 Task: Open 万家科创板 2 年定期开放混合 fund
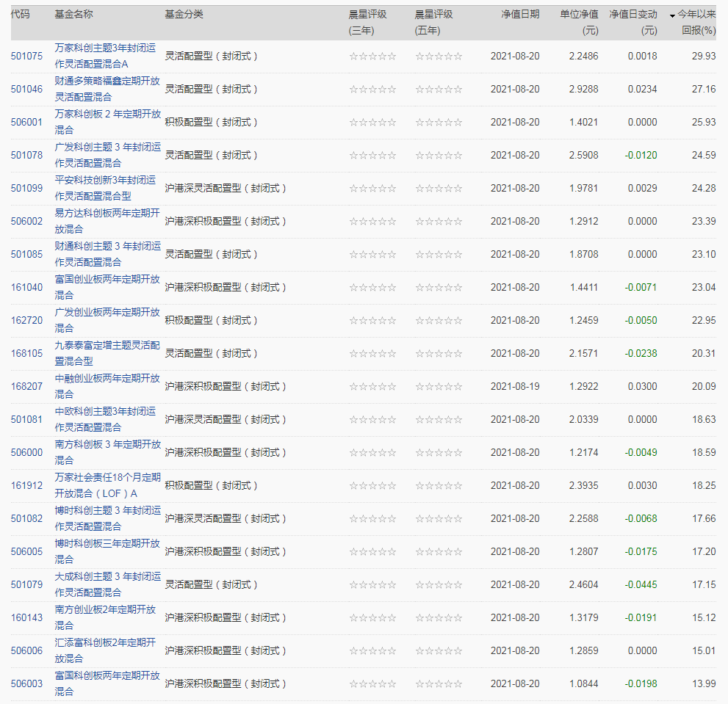point(108,122)
